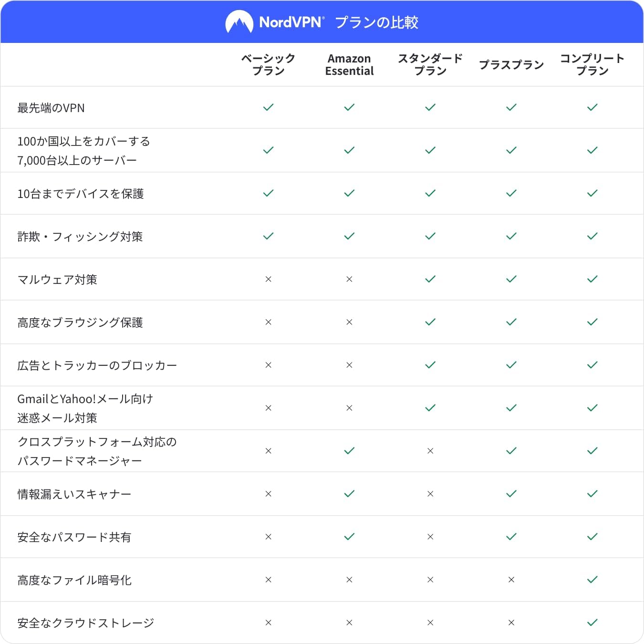644x644 pixels.
Task: Click the checkmark for 安全なクラウドストレージ under コンプリートプラン
Action: tap(592, 623)
